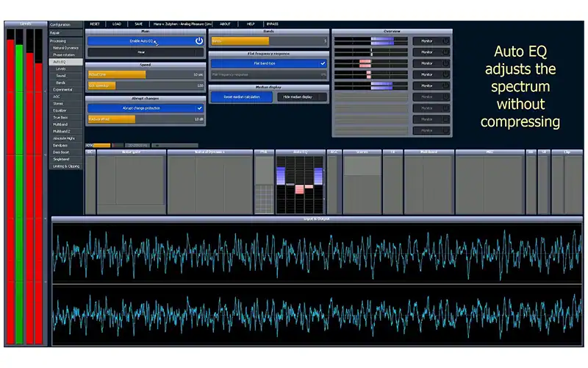Screen dimensions: 588x368
Task: Toggle power icon on fifth Monitor row
Action: tap(445, 85)
